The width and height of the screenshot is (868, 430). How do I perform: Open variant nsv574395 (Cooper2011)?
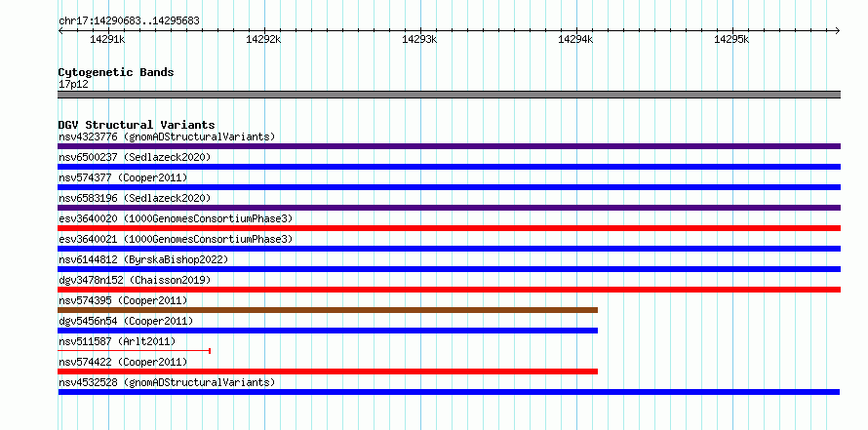pos(123,300)
